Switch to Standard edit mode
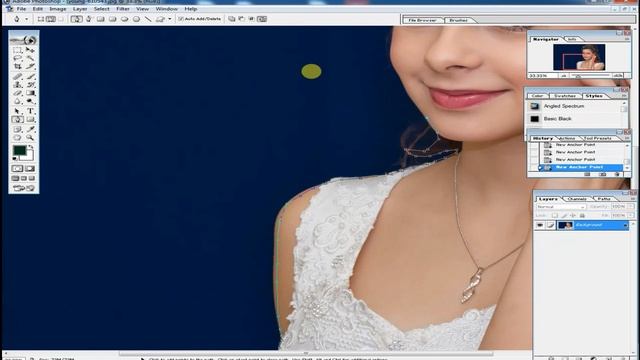Image resolution: width=640 pixels, height=360 pixels. coord(17,169)
